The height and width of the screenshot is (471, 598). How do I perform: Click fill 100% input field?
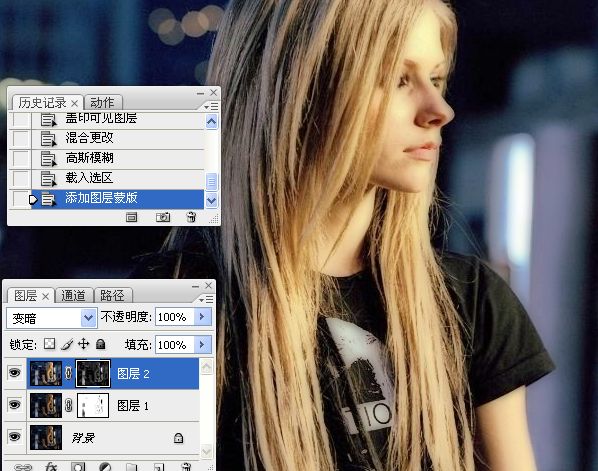(174, 345)
